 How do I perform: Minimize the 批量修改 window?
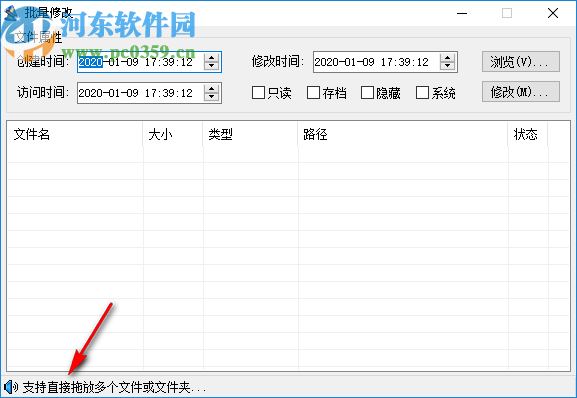coord(462,13)
